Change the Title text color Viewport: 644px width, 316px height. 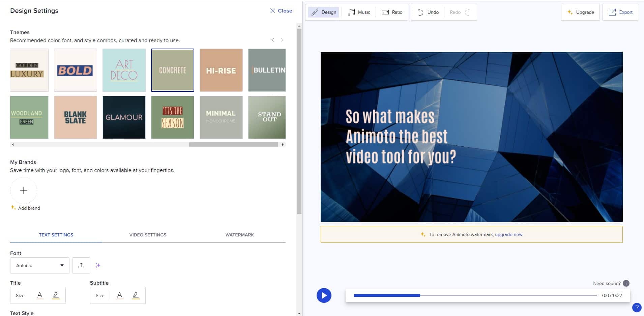40,295
